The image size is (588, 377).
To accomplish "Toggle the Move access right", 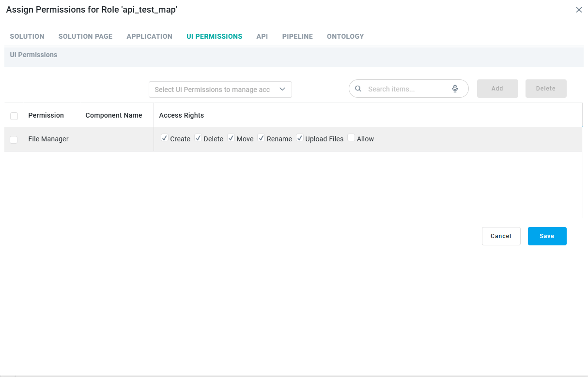I will [231, 138].
